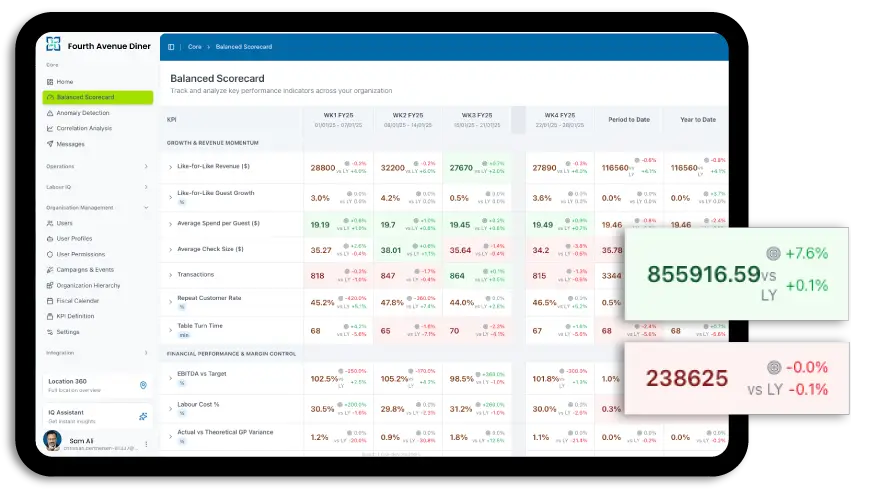Click the Anomaly Detection warning icon
Viewport: 883px width, 489px height.
(x=50, y=113)
